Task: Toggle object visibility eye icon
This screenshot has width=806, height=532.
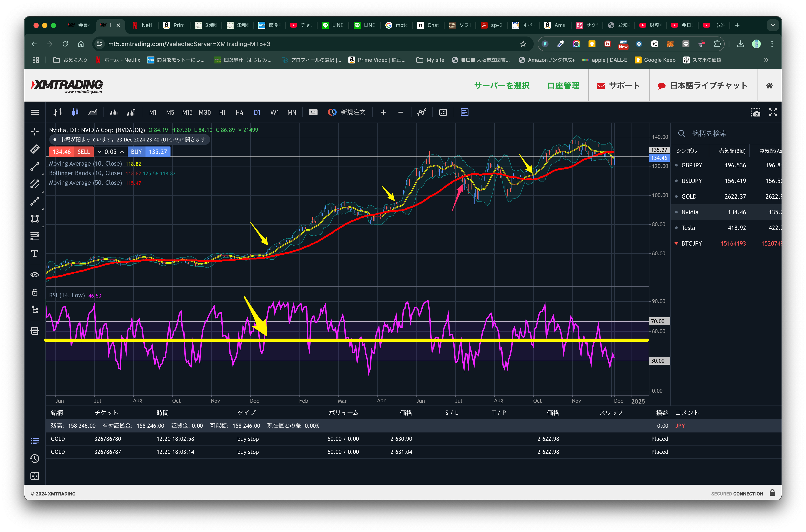Action: click(x=35, y=274)
